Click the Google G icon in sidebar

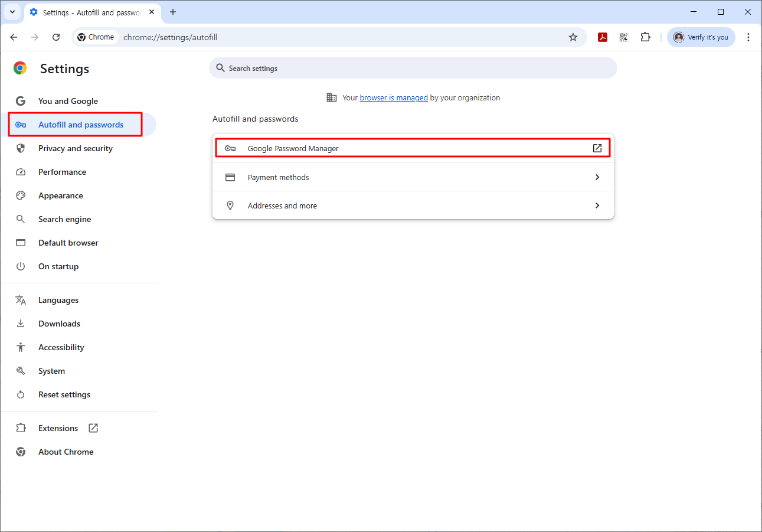coord(21,101)
